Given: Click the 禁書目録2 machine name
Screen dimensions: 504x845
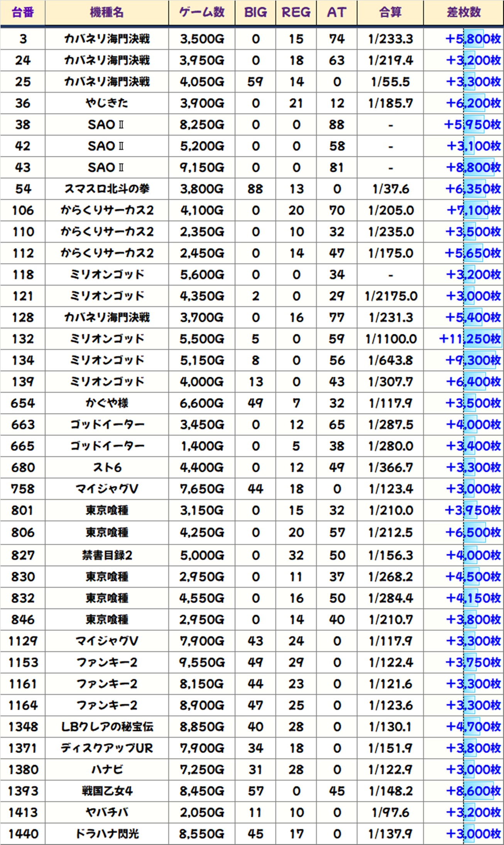Looking at the screenshot, I should point(107,555).
